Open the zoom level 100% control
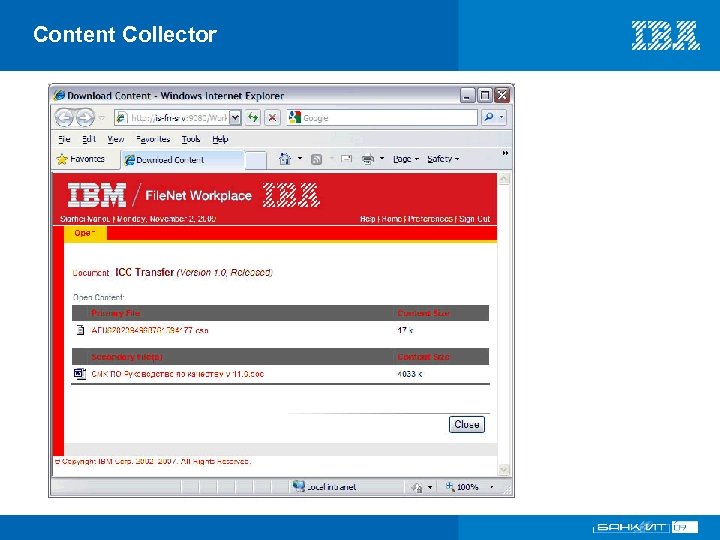This screenshot has width=720, height=540. click(470, 487)
